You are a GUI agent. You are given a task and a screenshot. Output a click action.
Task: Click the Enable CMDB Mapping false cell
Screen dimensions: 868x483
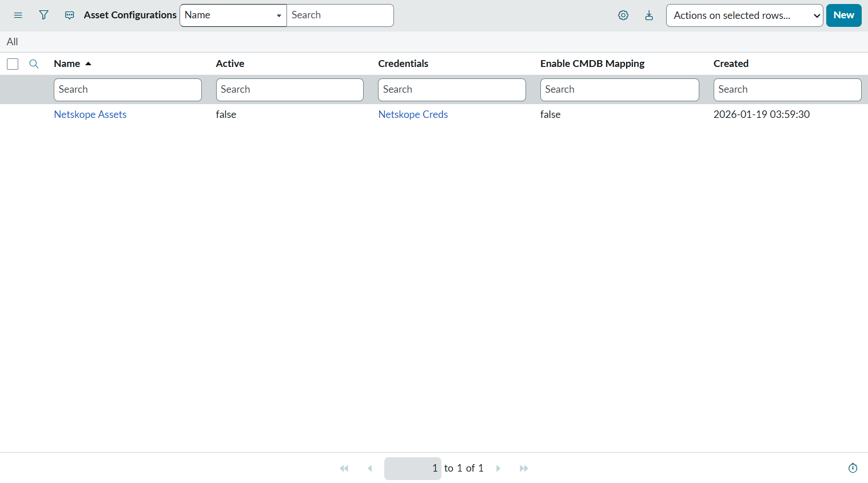point(550,114)
